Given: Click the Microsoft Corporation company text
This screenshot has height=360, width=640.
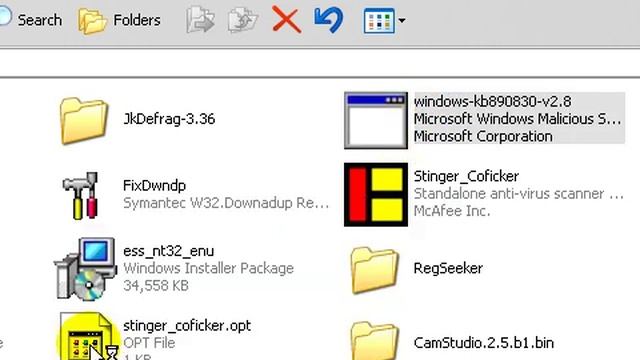Looking at the screenshot, I should [483, 136].
